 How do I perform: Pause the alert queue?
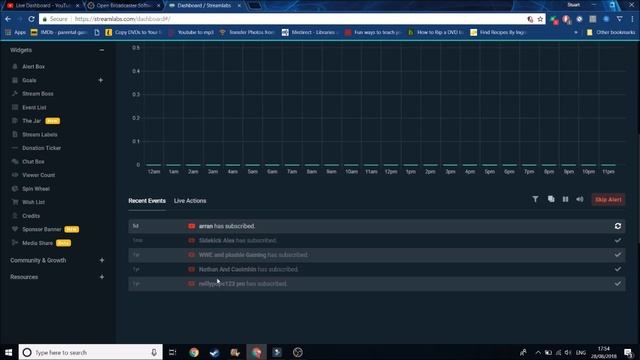[565, 199]
